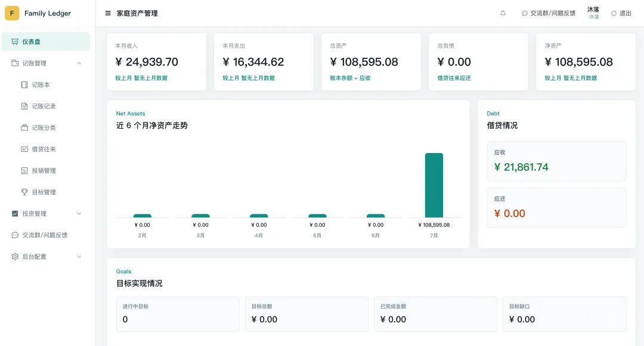Click the ¥ 108,595.08 label under 7月 bar
Screen dimensions: 644x346
coord(434,225)
